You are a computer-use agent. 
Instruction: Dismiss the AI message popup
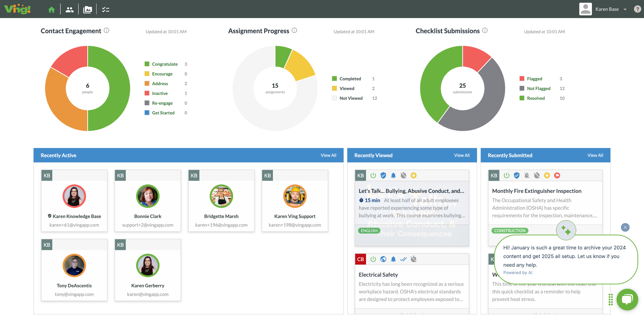click(625, 227)
